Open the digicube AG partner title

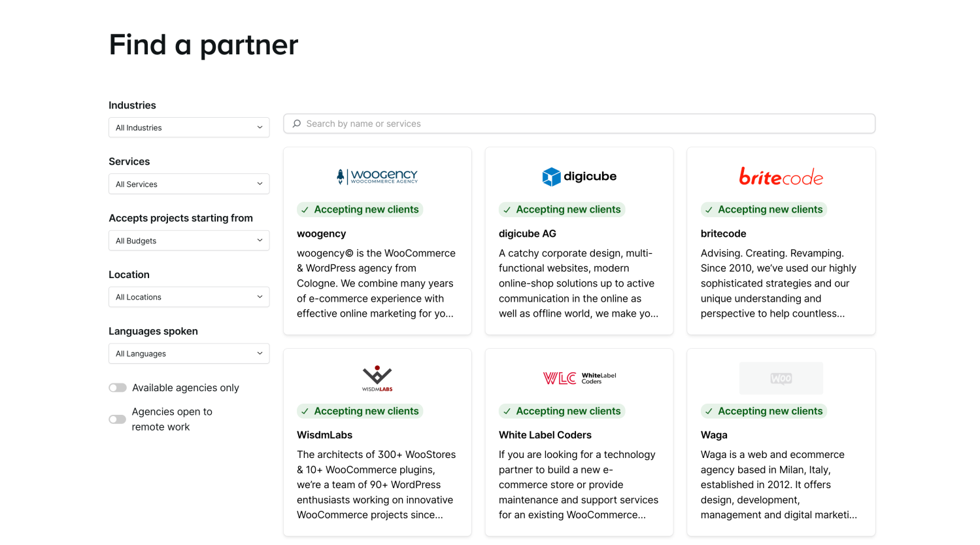click(527, 234)
